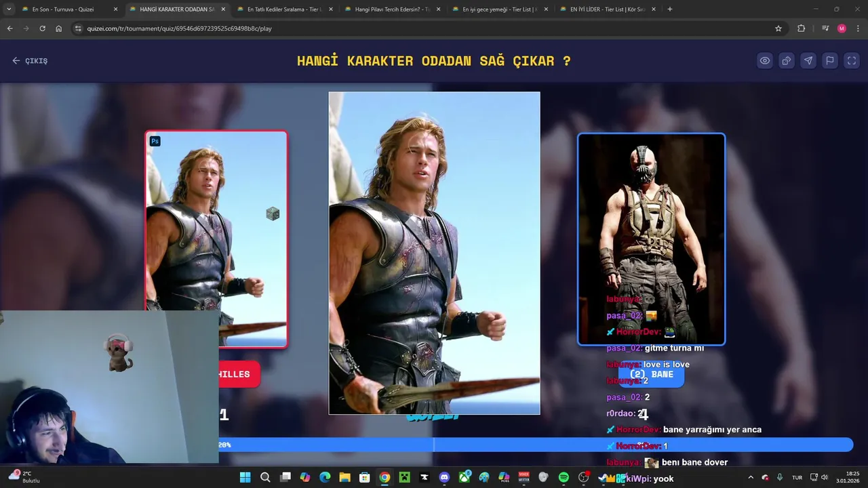Click the enlarged center Achilles image

434,253
